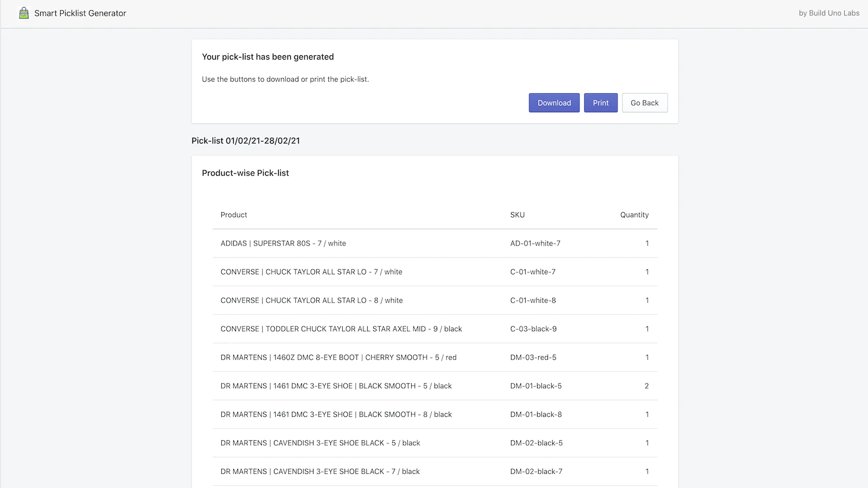The width and height of the screenshot is (868, 488).
Task: Click the Smart Picklist Generator title
Action: coord(80,13)
